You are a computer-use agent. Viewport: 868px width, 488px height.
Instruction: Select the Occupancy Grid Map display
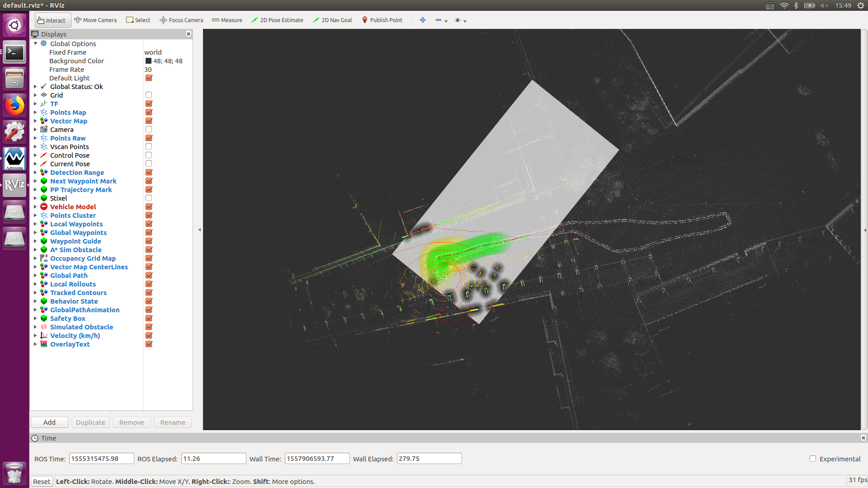[83, 258]
